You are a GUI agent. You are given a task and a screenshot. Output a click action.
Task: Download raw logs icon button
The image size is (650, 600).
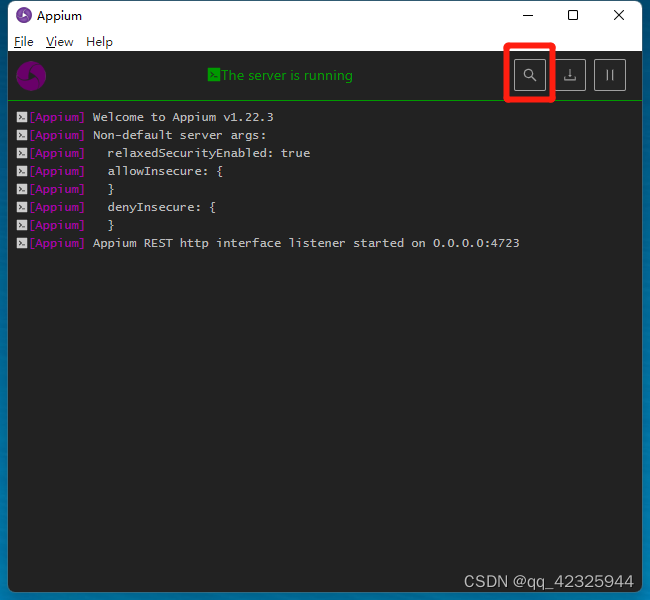click(570, 75)
